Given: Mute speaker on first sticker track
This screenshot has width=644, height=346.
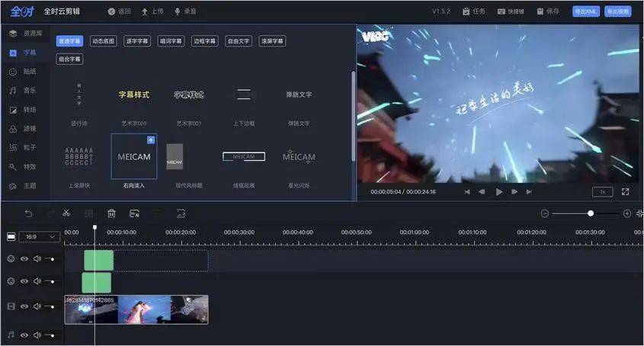Looking at the screenshot, I should 37,258.
